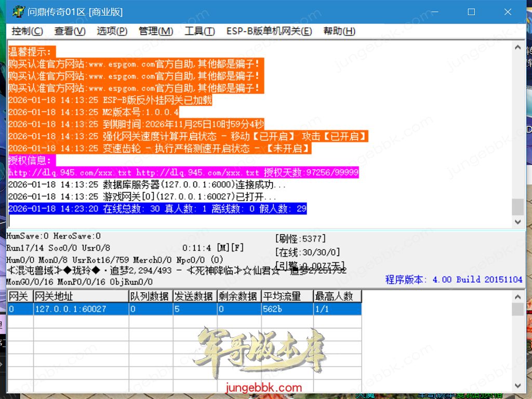Click the 平均流量 column header
Image resolution: width=532 pixels, height=399 pixels.
(287, 296)
